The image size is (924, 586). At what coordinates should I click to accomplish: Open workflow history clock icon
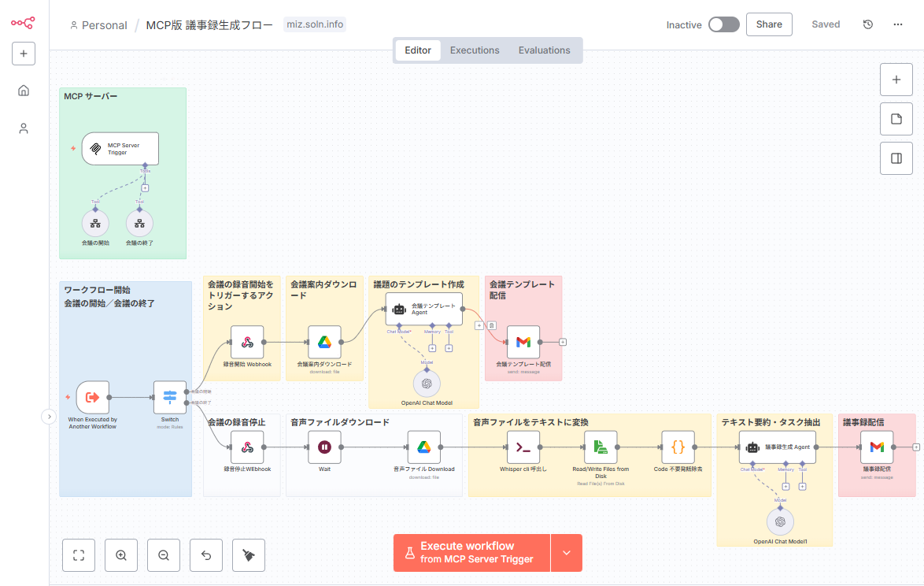click(x=867, y=24)
